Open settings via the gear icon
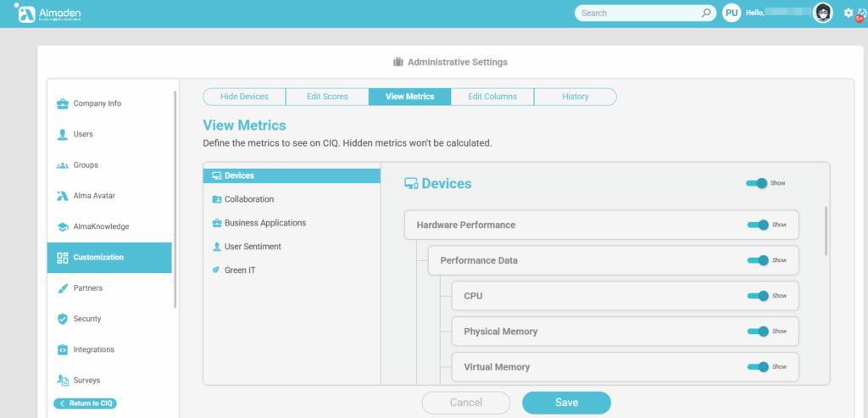 849,13
